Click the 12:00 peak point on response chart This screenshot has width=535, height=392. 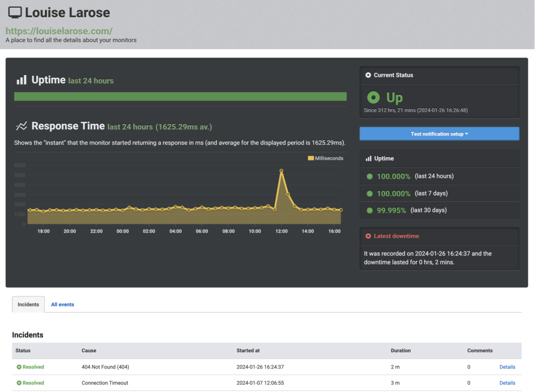pos(282,171)
